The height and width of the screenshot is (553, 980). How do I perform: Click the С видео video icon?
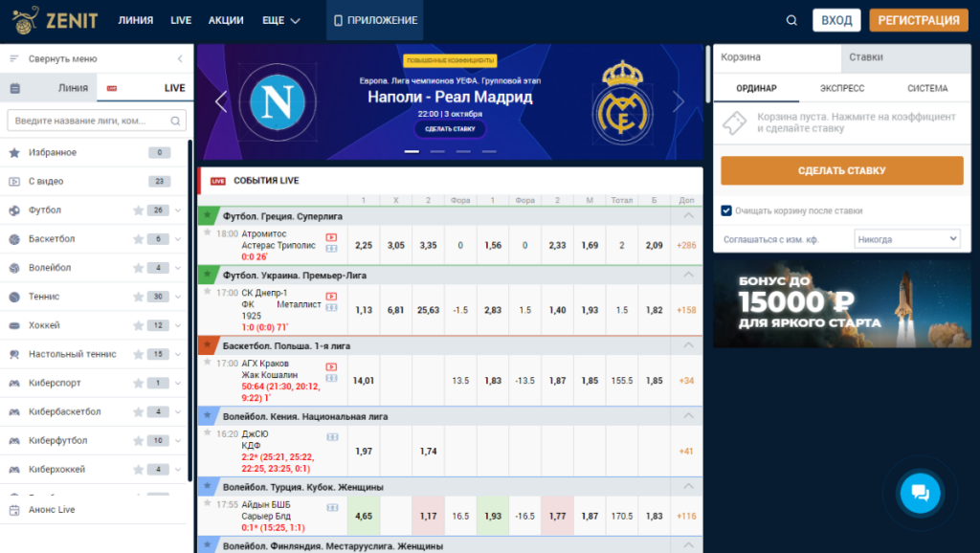[x=14, y=181]
